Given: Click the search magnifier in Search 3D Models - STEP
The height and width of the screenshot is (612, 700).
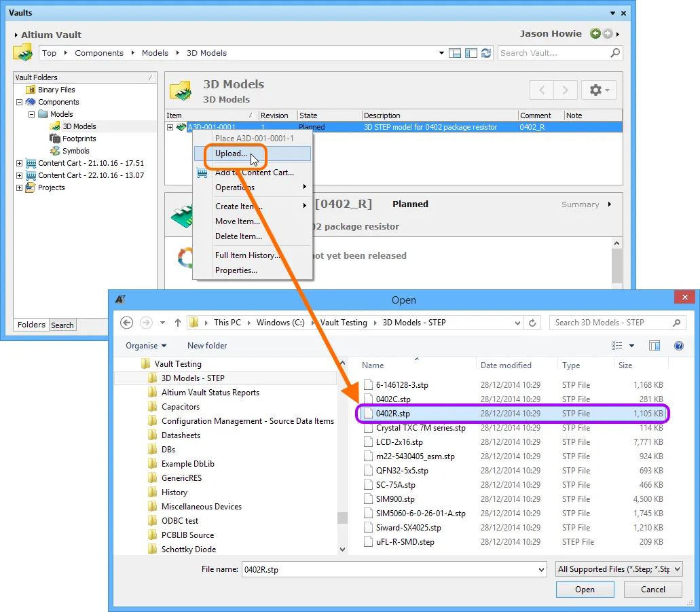Looking at the screenshot, I should [x=677, y=323].
